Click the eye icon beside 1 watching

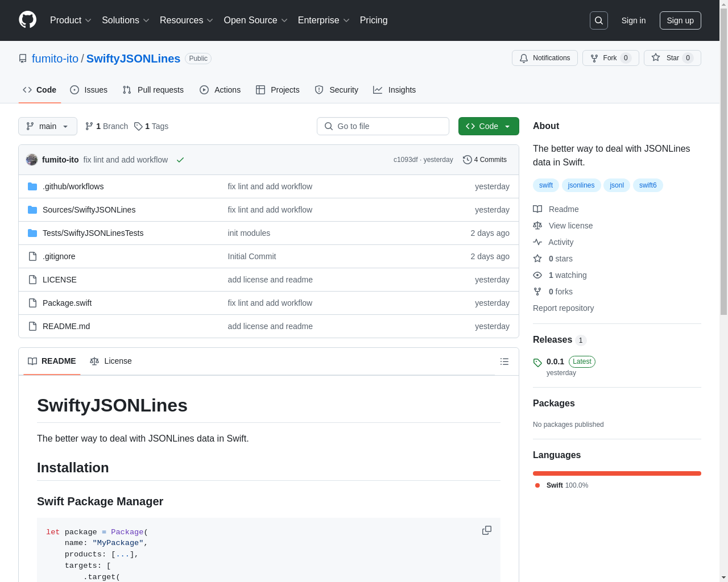pyautogui.click(x=537, y=275)
